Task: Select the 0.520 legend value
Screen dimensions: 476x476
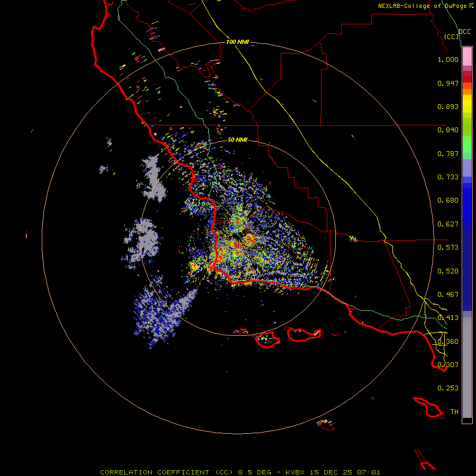Action: 448,271
